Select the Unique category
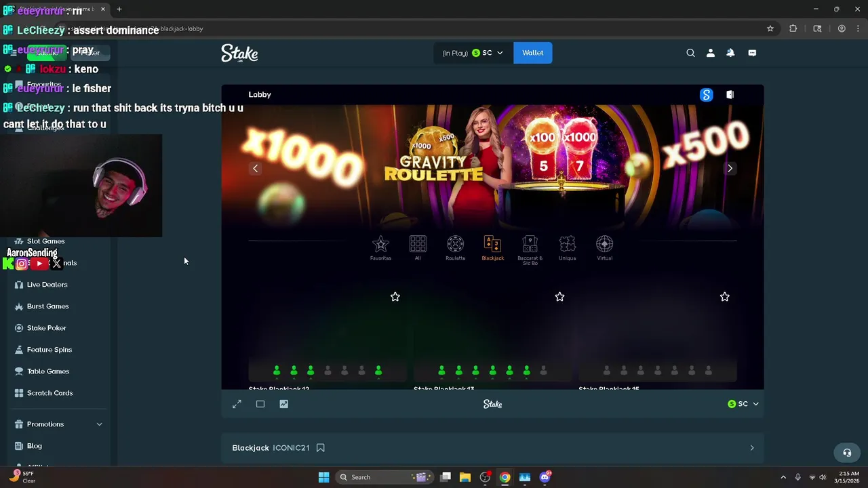The image size is (868, 488). 567,248
